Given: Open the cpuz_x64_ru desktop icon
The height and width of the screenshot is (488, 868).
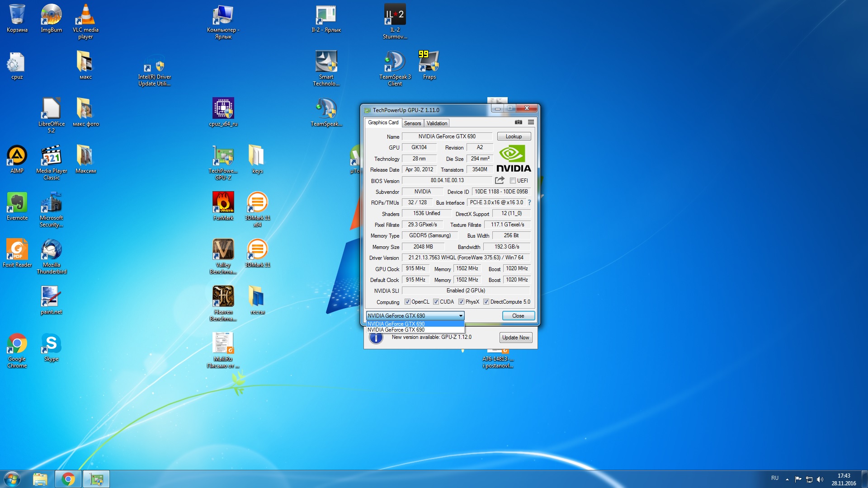Looking at the screenshot, I should [223, 112].
